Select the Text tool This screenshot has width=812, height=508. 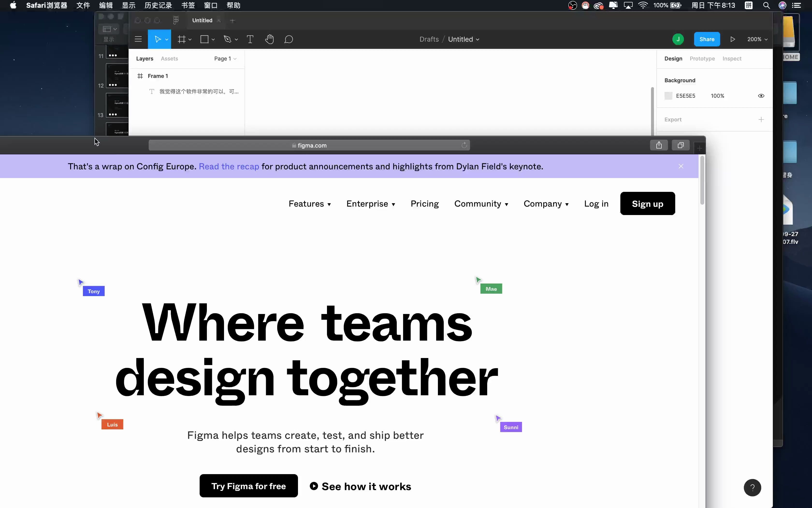pos(250,39)
